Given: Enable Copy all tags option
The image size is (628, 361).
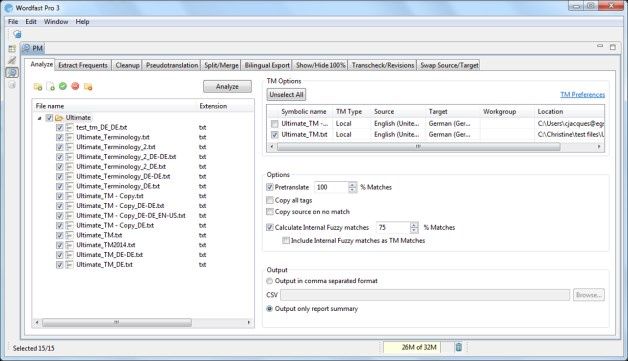Looking at the screenshot, I should click(270, 200).
